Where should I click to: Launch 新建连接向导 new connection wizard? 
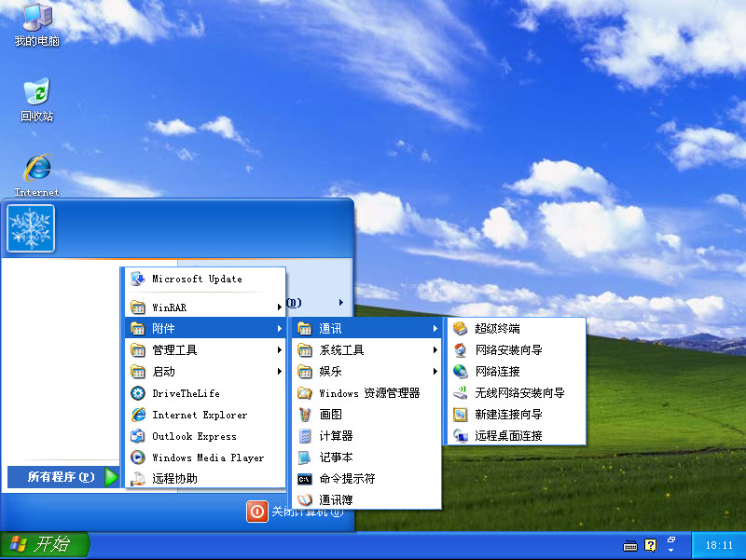click(517, 414)
